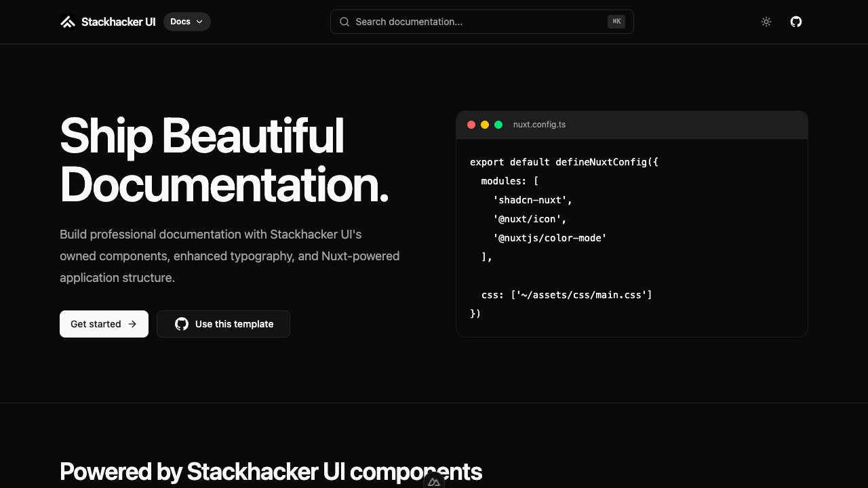Viewport: 868px width, 488px height.
Task: Click the css main.css code line
Action: [x=566, y=295]
